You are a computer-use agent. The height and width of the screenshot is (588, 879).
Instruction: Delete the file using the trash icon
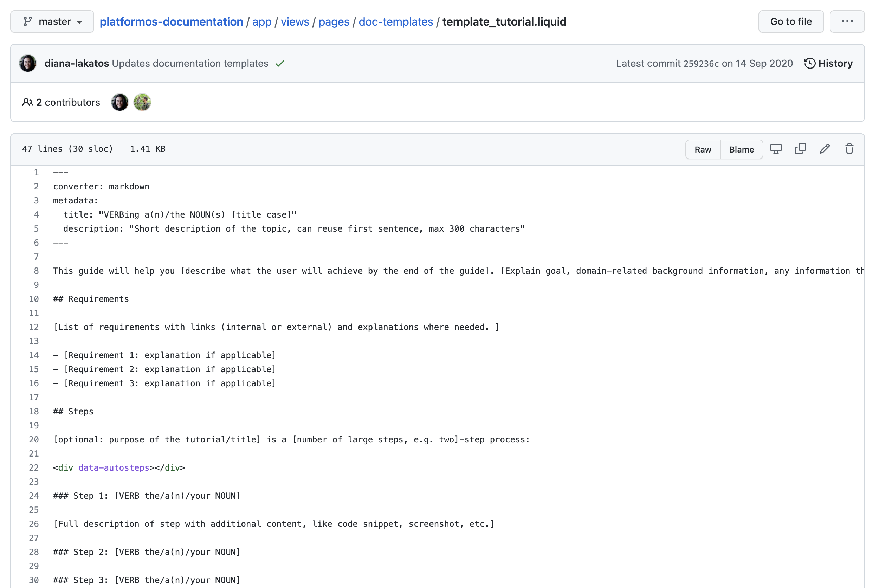coord(849,149)
